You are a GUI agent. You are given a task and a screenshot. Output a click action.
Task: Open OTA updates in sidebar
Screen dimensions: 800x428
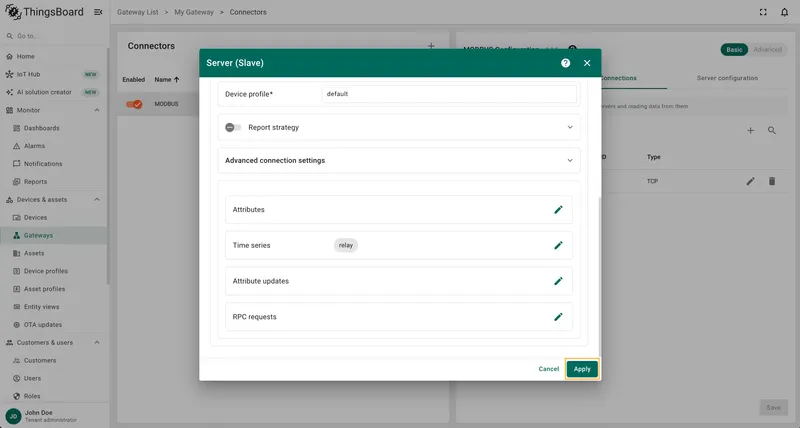tap(54, 324)
